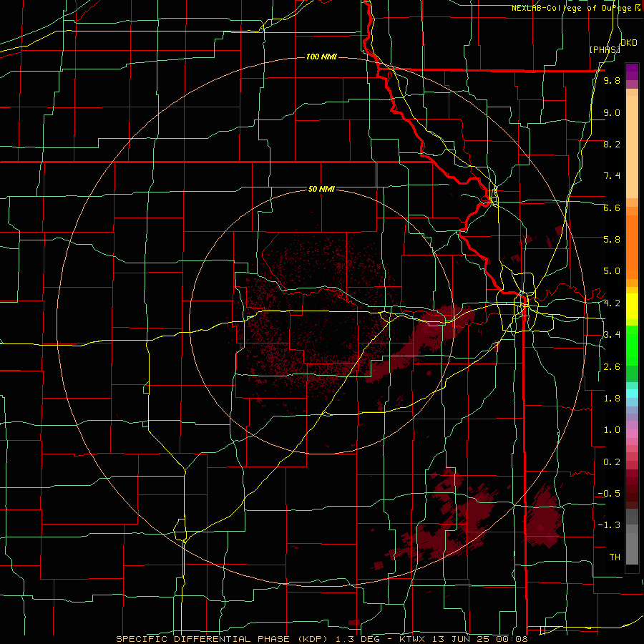Click the "50 NMI" range ring label
The width and height of the screenshot is (644, 644).
point(321,189)
